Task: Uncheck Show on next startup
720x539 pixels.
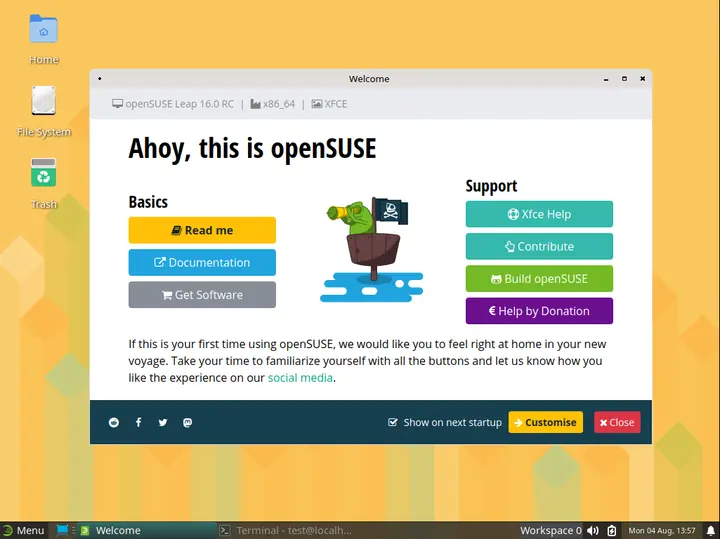Action: (393, 423)
